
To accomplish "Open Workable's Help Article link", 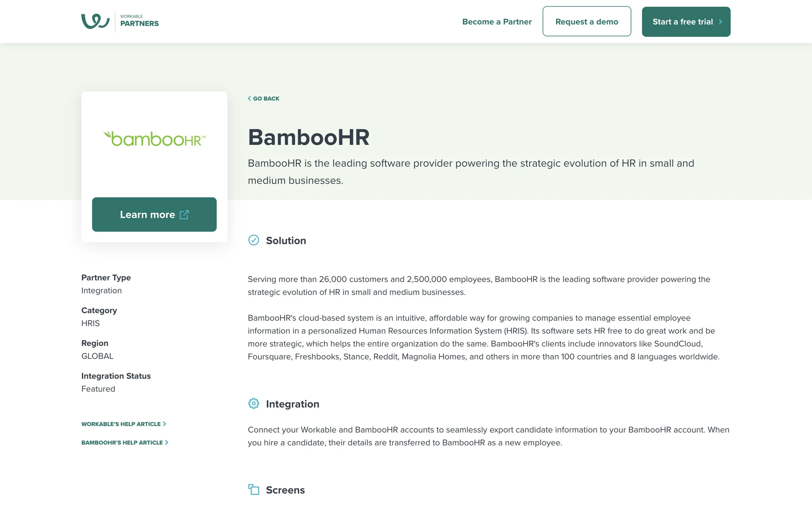I will coord(121,424).
